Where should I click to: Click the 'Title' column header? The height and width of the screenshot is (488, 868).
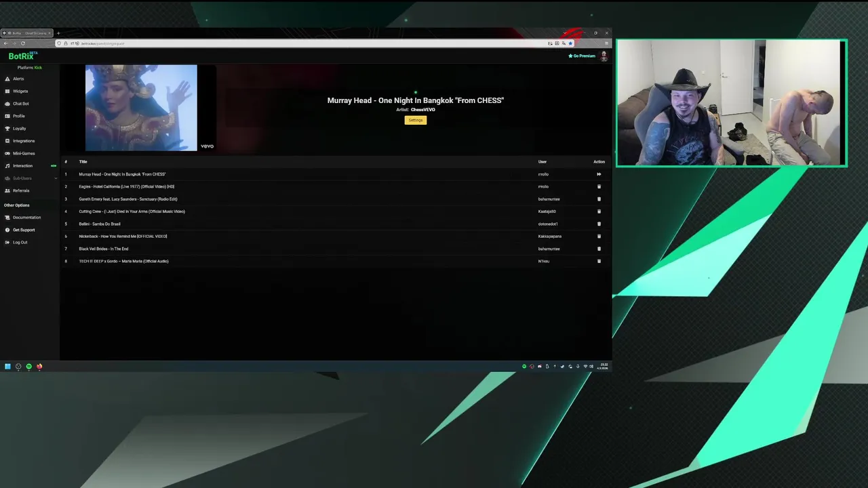click(x=83, y=161)
